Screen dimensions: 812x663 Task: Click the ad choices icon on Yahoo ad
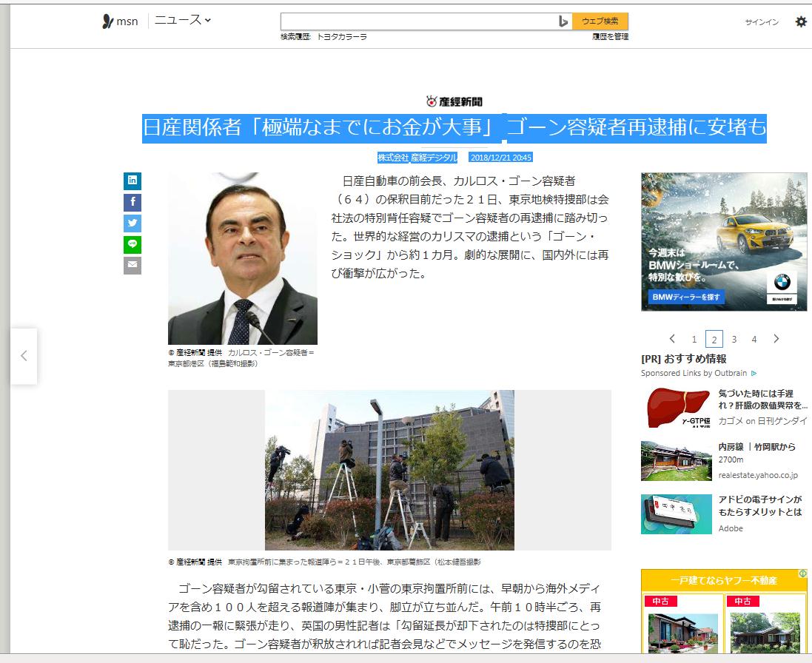pos(802,573)
